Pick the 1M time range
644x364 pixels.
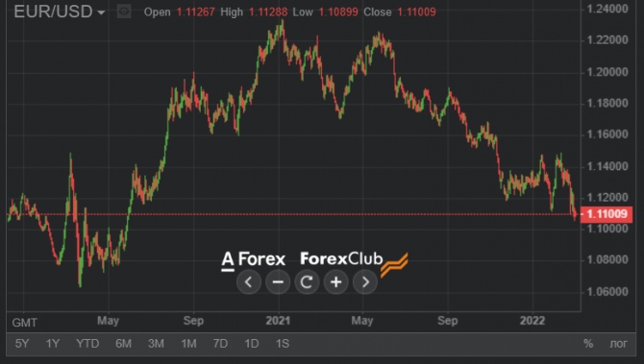(189, 344)
